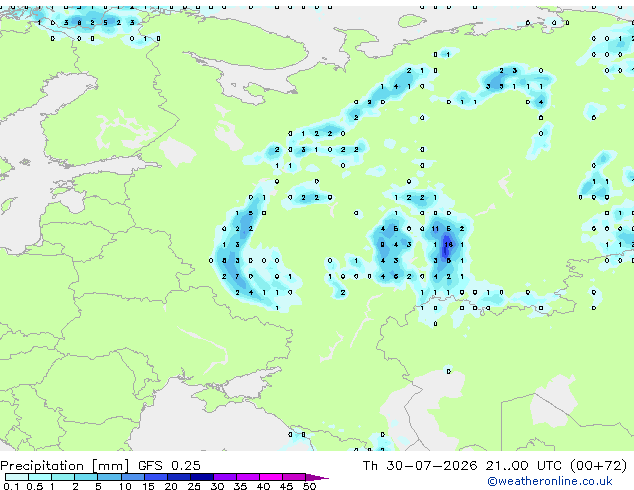
Task: Pick the 45–50 mm legend swatch
Action: click(x=294, y=477)
